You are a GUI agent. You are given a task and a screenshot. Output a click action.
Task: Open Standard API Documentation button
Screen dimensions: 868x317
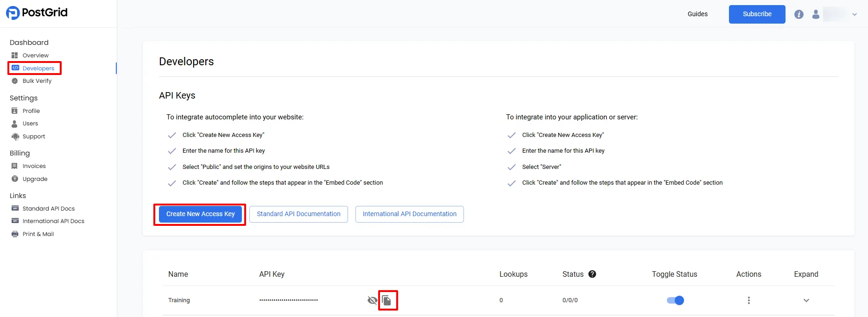tap(298, 214)
